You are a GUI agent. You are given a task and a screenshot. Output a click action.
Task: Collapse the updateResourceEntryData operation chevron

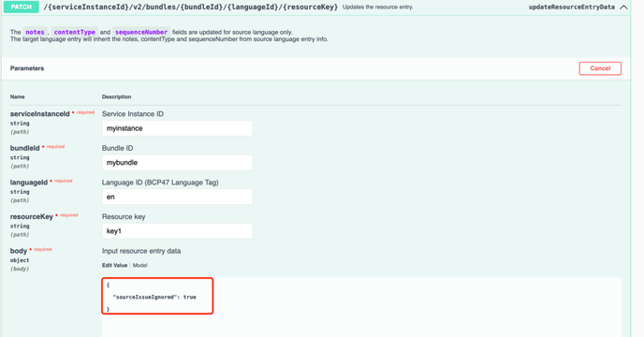(623, 7)
